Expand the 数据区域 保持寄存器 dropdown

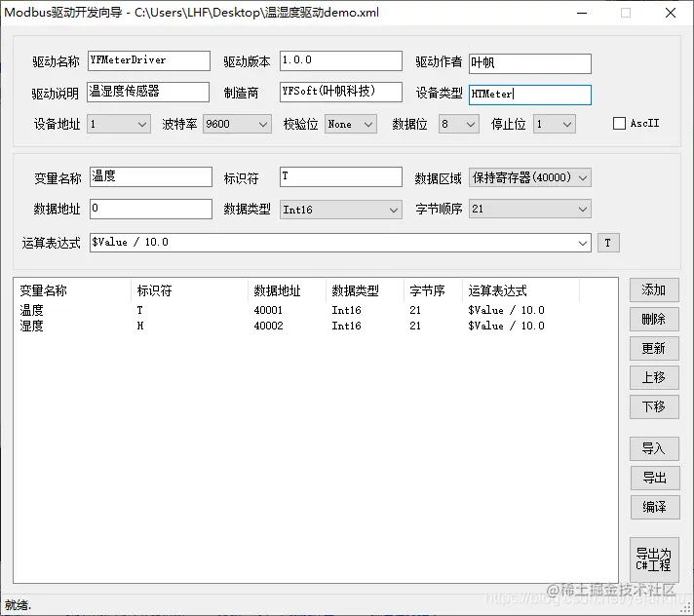(x=530, y=178)
